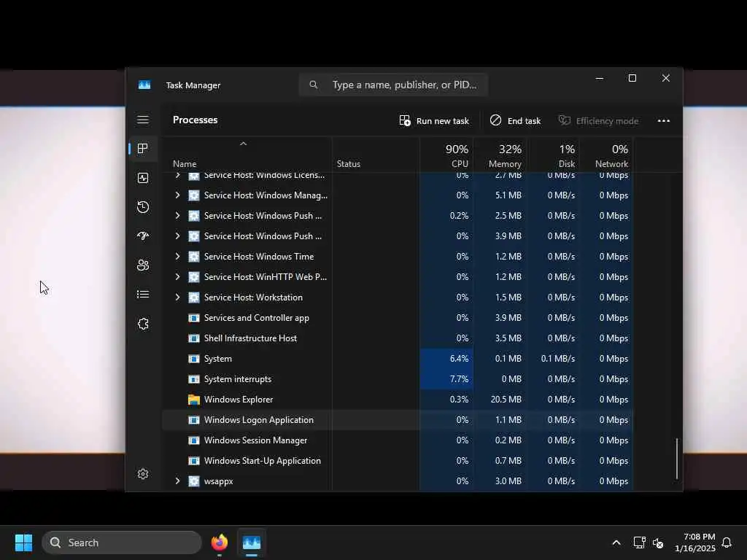This screenshot has height=560, width=747.
Task: Expand Service Host: Windows Push 0.2% row
Action: click(x=177, y=216)
